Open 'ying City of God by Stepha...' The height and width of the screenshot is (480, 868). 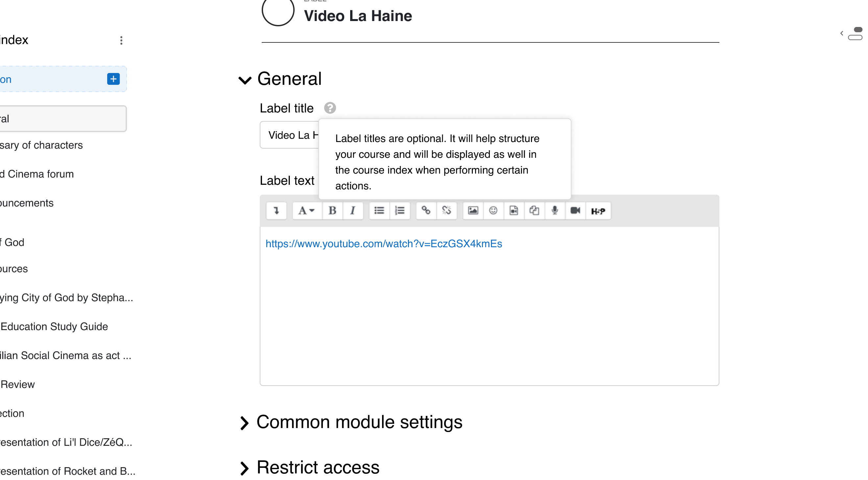(67, 298)
